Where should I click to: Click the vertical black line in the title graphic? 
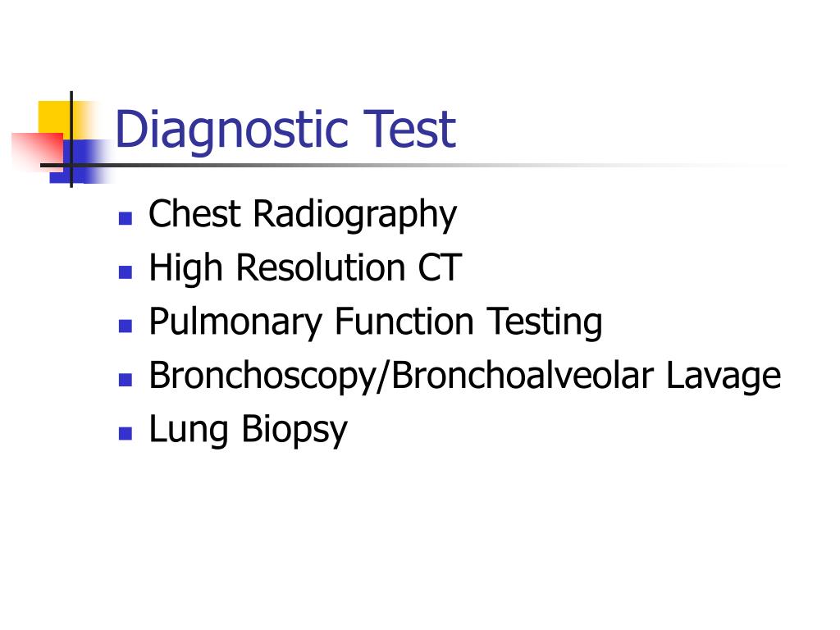(x=71, y=139)
